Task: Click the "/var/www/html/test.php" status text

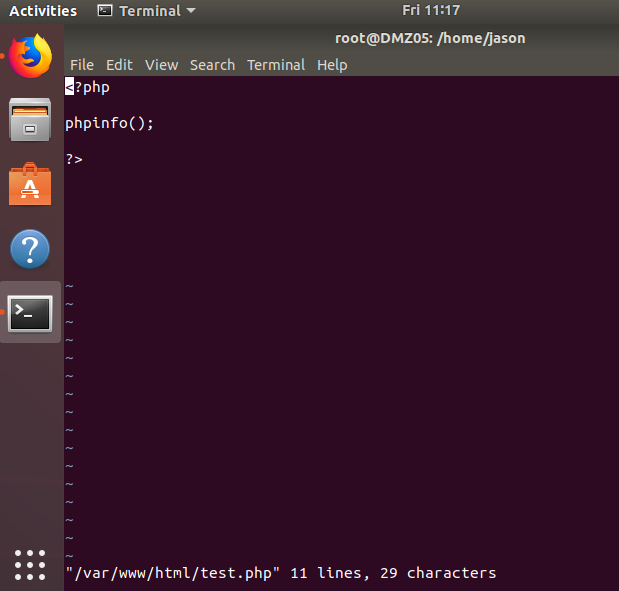Action: point(173,573)
